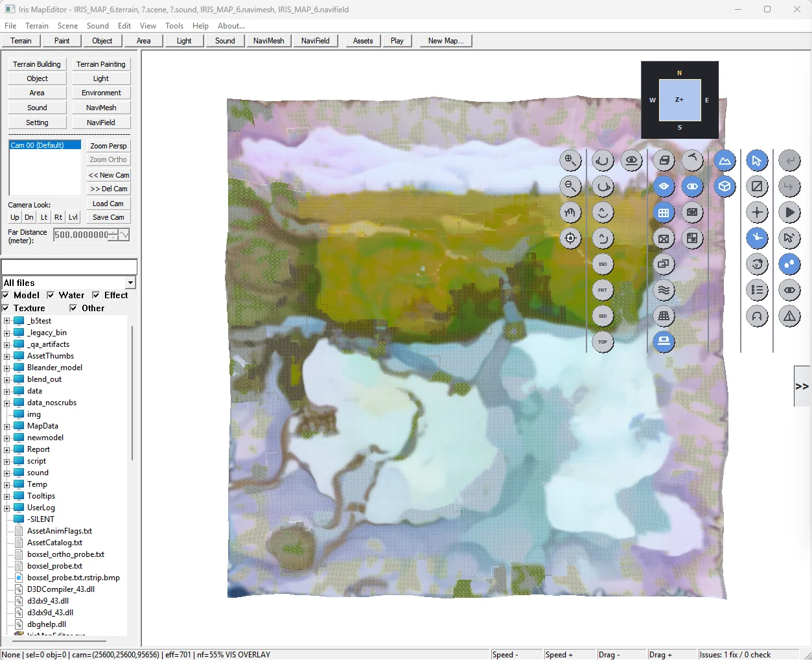Image resolution: width=812 pixels, height=660 pixels.
Task: Click the blue terrain mountain icon
Action: coord(725,160)
